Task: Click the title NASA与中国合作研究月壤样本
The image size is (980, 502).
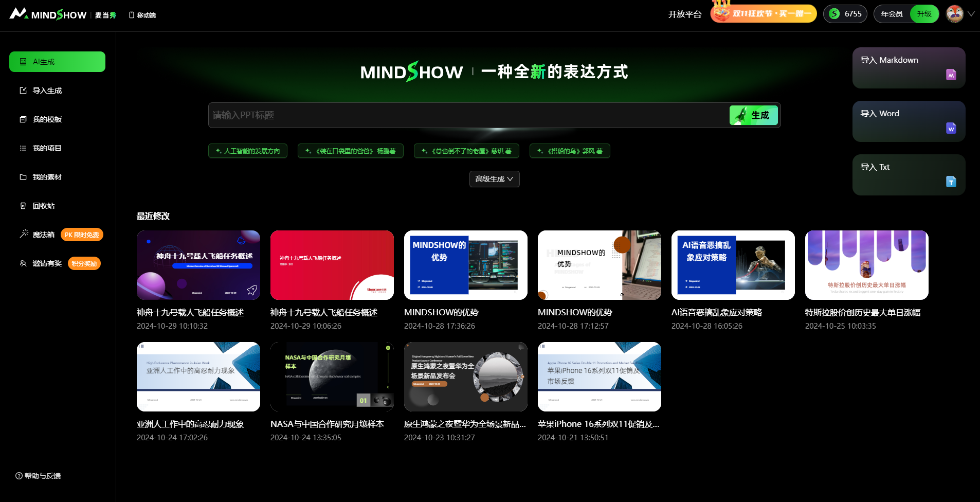Action: (x=327, y=424)
